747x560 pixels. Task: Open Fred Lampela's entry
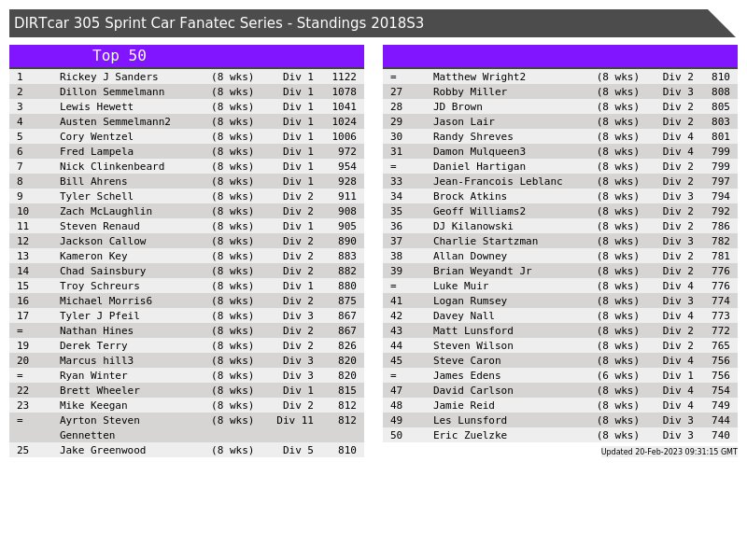(96, 151)
